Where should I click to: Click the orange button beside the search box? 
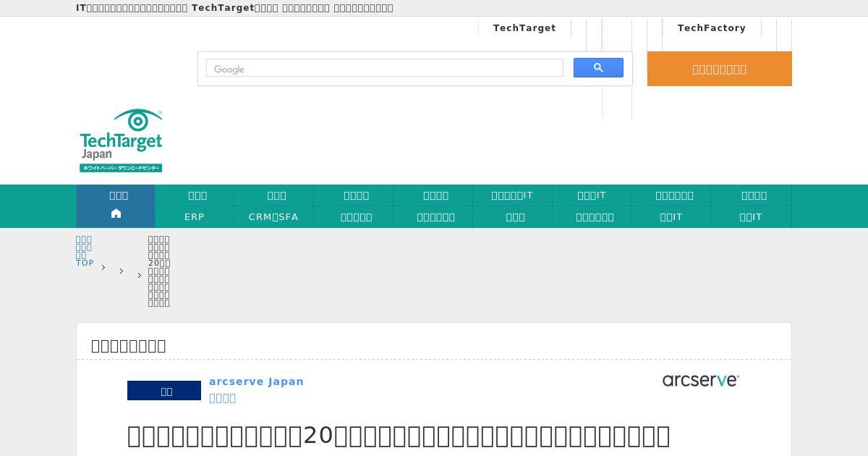click(x=719, y=69)
